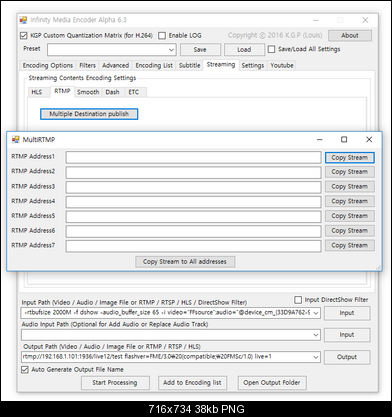This screenshot has height=417, width=392.
Task: Click the Output button
Action: (x=347, y=357)
